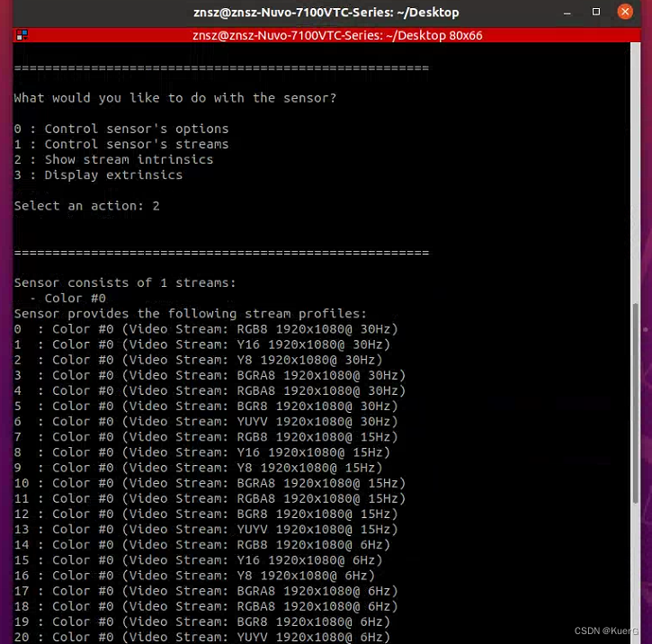Click the '- Color #0' stream entry

click(67, 298)
